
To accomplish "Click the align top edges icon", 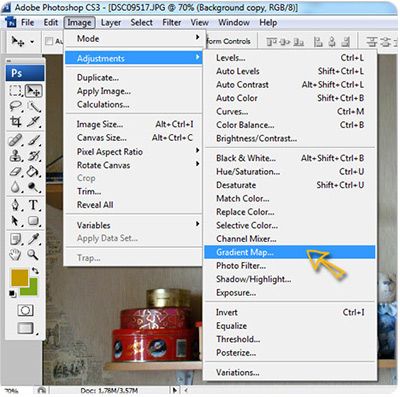I will tap(271, 42).
